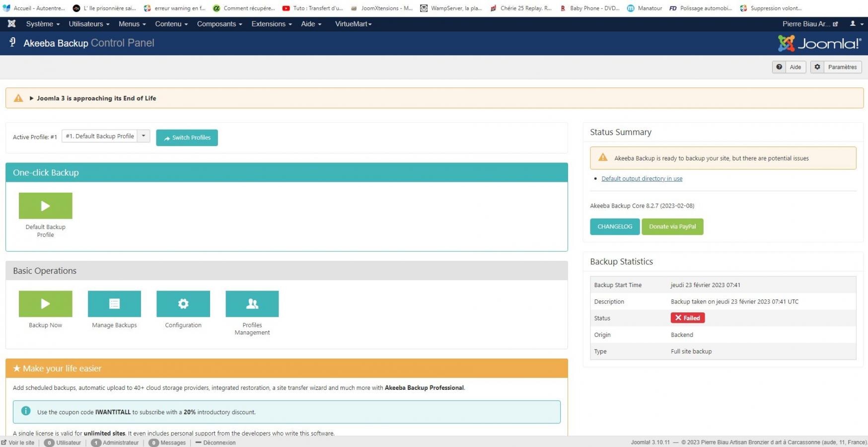Open the VirtueMart dropdown menu

(353, 24)
